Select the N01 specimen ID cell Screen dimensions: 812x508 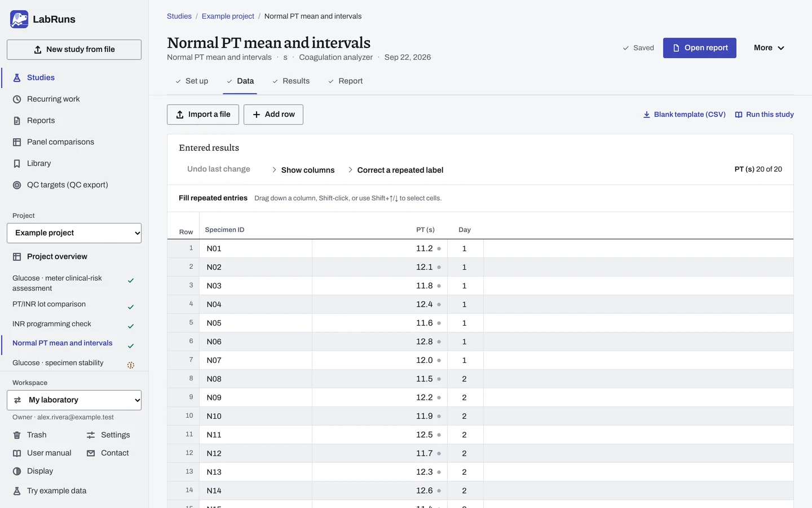[x=255, y=248]
